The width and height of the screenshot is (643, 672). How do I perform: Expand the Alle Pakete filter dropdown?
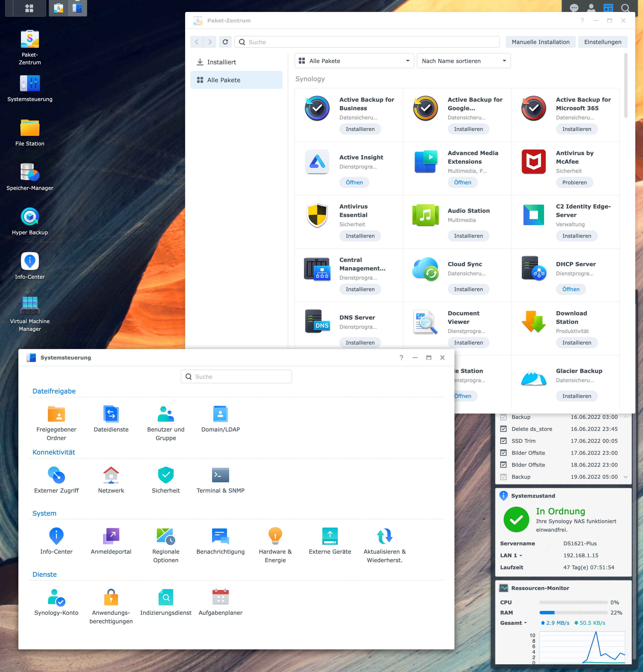pyautogui.click(x=354, y=61)
